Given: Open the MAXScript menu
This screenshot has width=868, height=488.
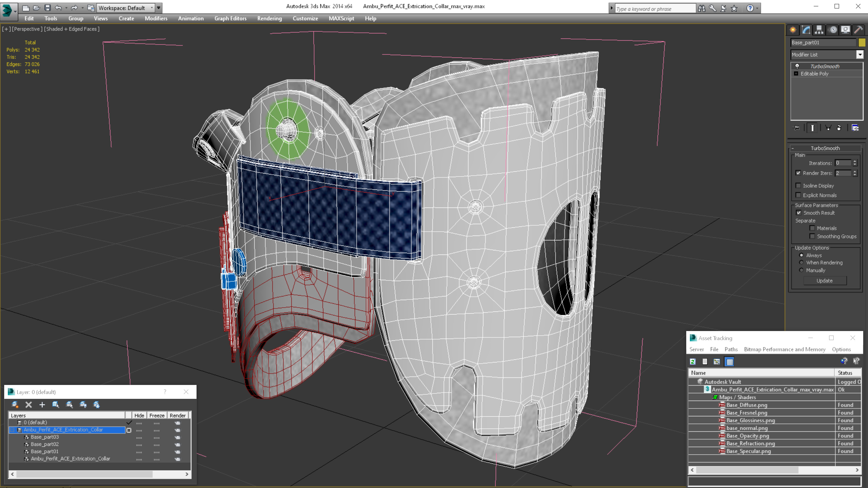Looking at the screenshot, I should pos(341,18).
